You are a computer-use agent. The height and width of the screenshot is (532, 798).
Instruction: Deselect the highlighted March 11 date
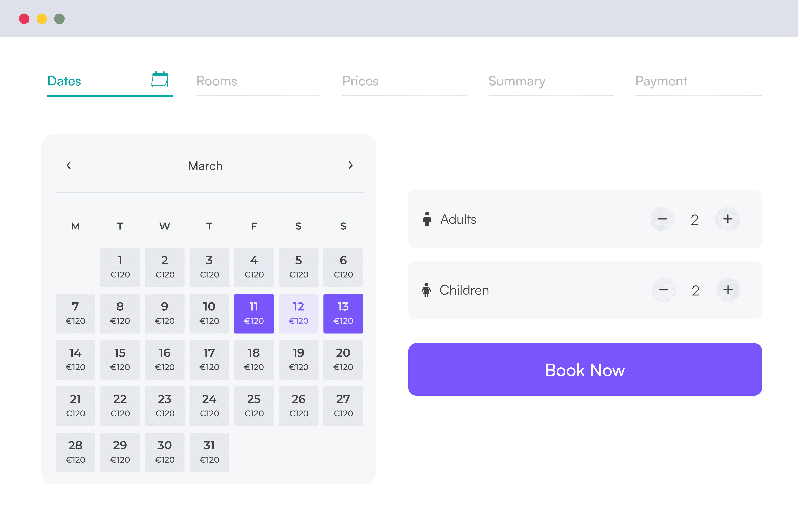[254, 313]
